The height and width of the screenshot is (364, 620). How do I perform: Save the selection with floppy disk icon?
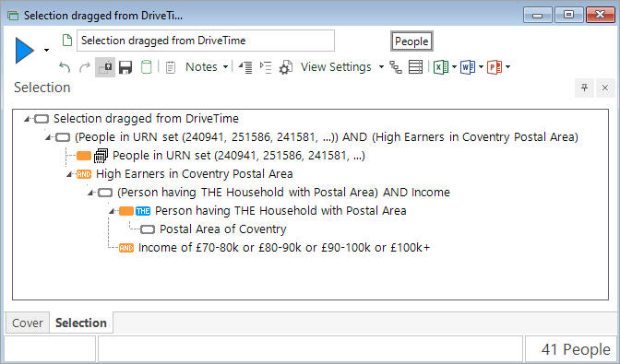125,67
